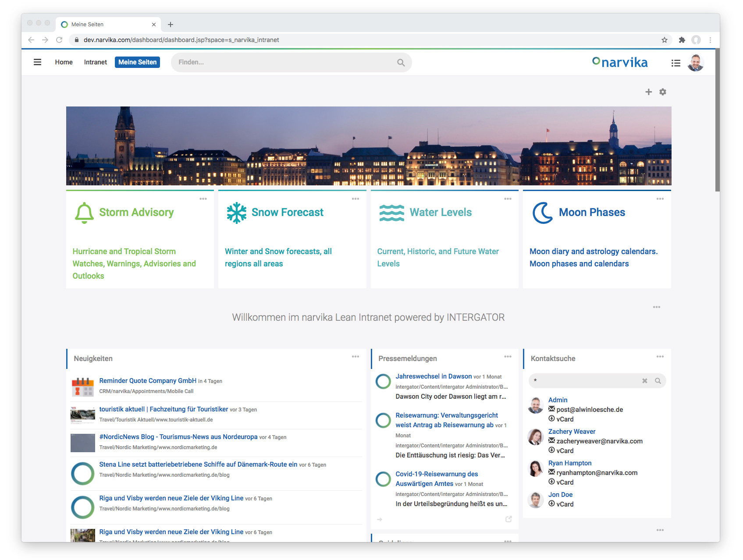Bookmark this page with star icon
This screenshot has height=560, width=743.
665,40
